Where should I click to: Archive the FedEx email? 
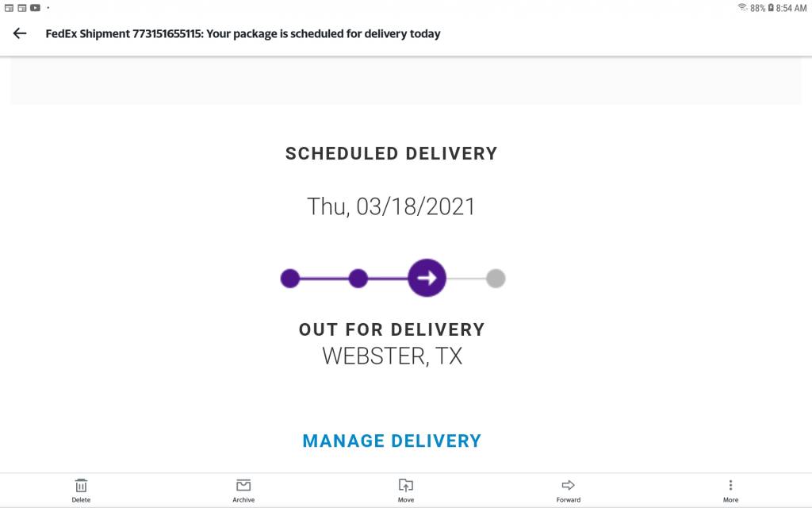[x=243, y=491]
